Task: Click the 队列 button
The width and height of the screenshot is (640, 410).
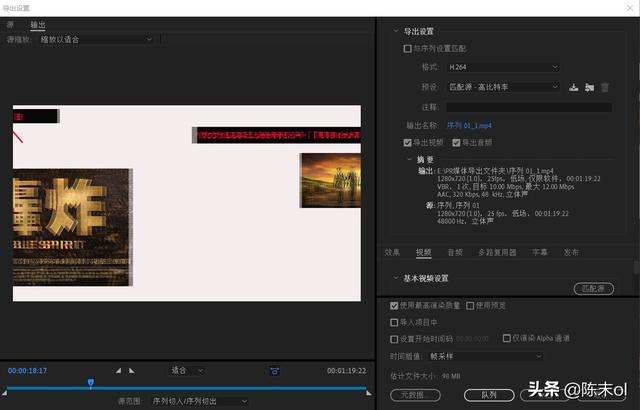Action: pyautogui.click(x=489, y=395)
